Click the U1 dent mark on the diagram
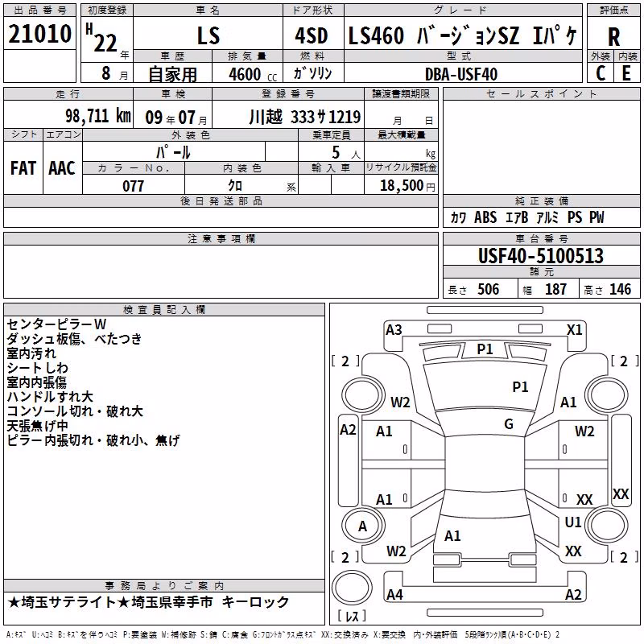This screenshot has width=644, height=644. pyautogui.click(x=573, y=522)
